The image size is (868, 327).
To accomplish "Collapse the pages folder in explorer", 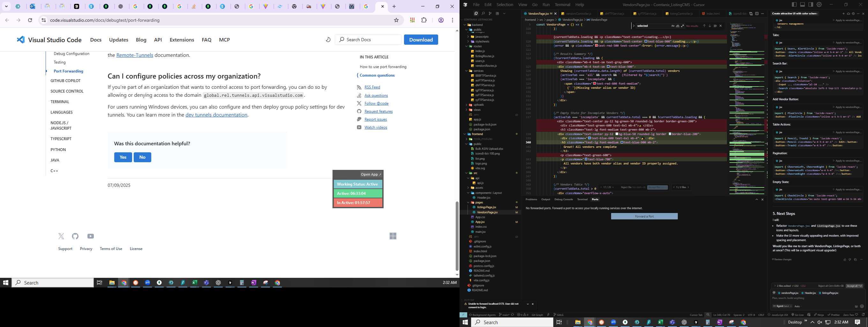I will pyautogui.click(x=468, y=202).
